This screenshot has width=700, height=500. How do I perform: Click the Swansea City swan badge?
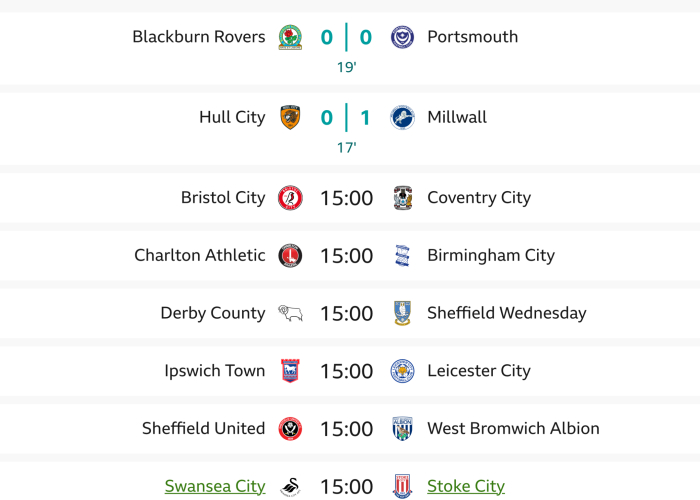click(290, 487)
